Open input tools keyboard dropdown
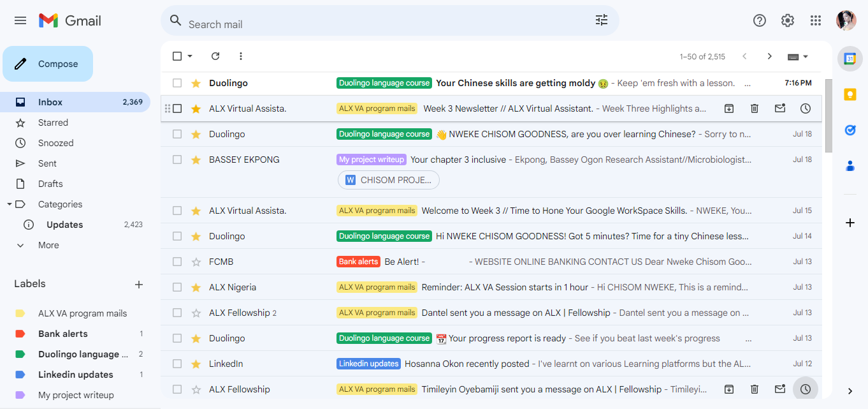 pos(798,56)
